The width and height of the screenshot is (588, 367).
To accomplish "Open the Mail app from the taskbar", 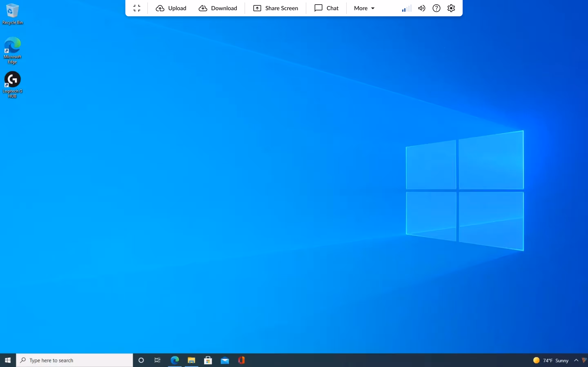I will 225,360.
